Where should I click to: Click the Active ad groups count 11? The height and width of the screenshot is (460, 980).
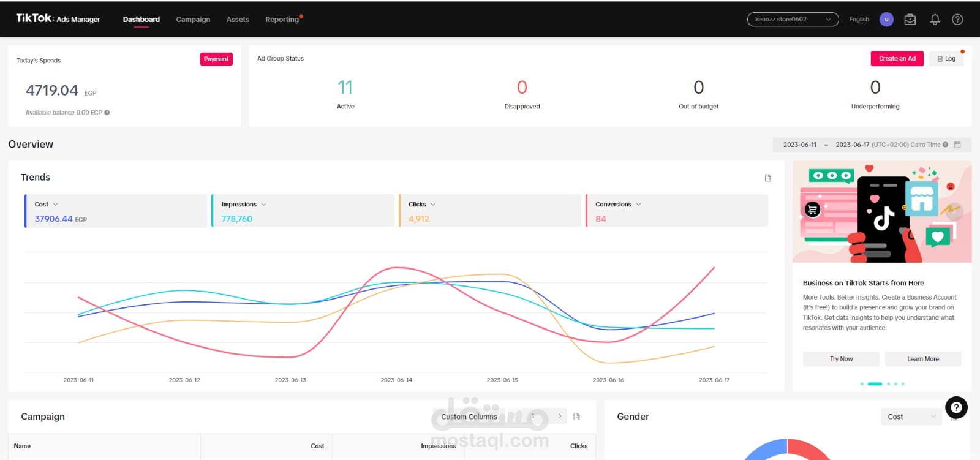tap(345, 88)
